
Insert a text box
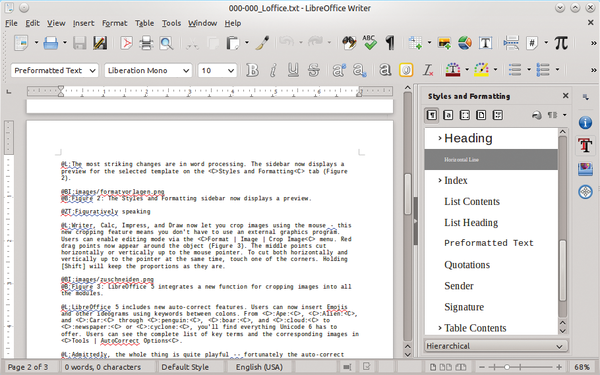tap(485, 43)
